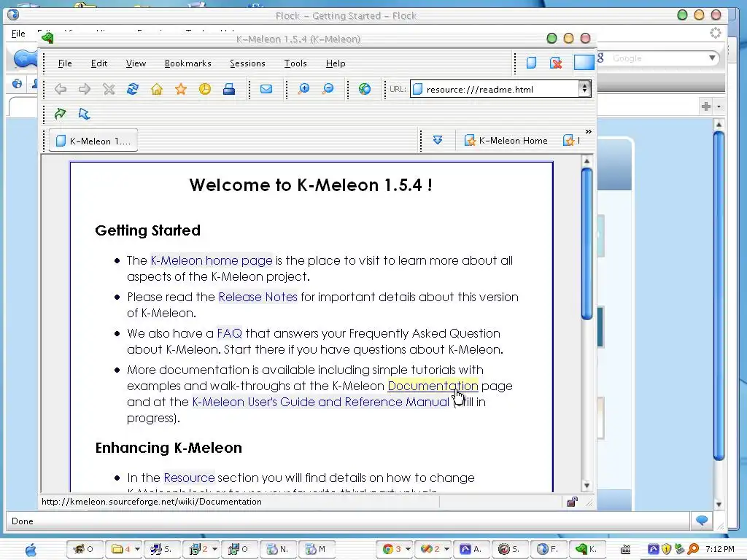Open the Help menu
747x560 pixels.
tap(336, 63)
